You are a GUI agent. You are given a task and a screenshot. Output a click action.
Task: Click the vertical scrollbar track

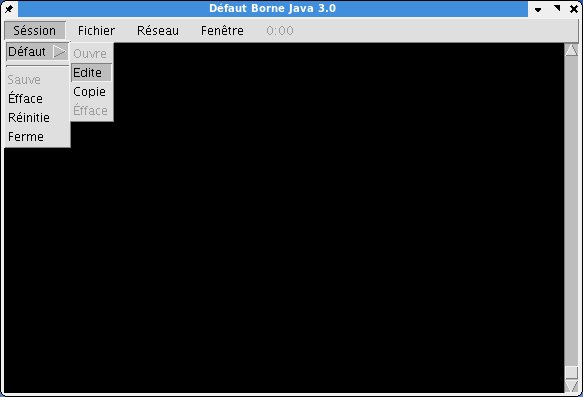571,211
